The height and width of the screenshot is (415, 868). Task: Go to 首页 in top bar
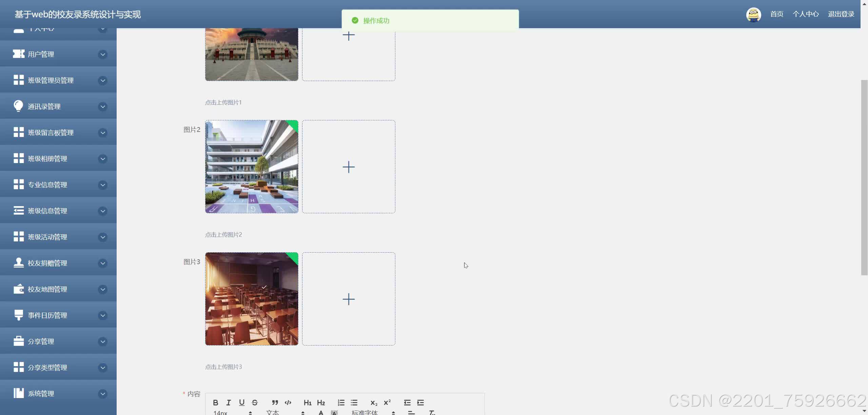coord(776,14)
